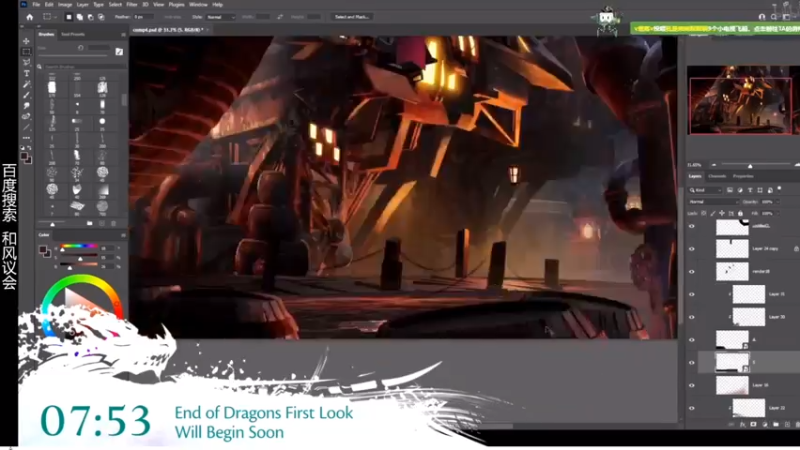Choose New Selection mode icon
Image resolution: width=800 pixels, height=450 pixels.
[69, 17]
